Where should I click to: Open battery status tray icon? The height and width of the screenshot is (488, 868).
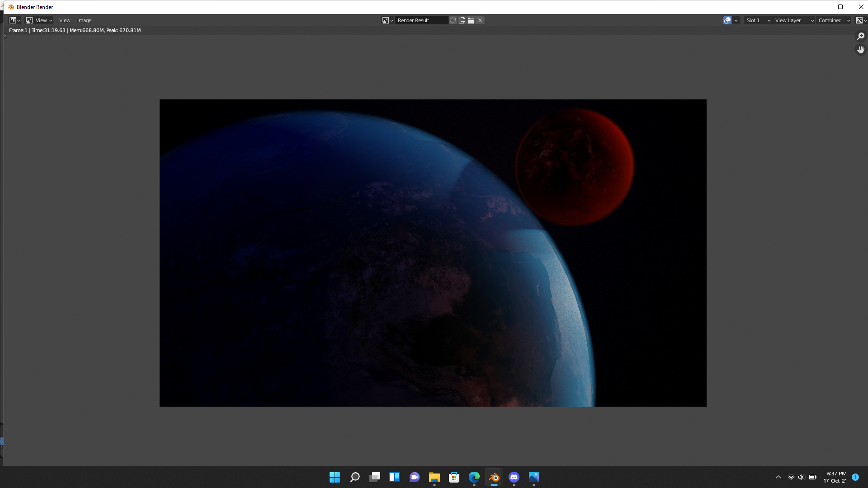click(x=813, y=477)
